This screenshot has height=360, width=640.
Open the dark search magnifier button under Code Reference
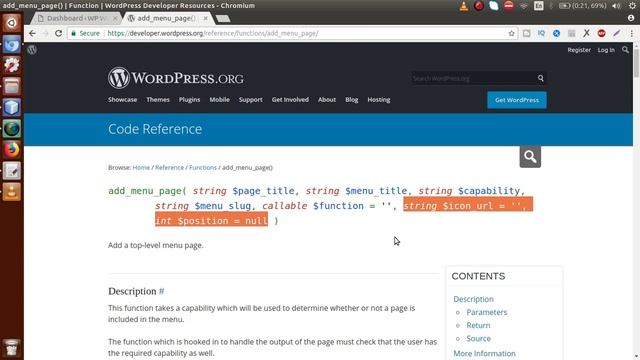(x=530, y=157)
